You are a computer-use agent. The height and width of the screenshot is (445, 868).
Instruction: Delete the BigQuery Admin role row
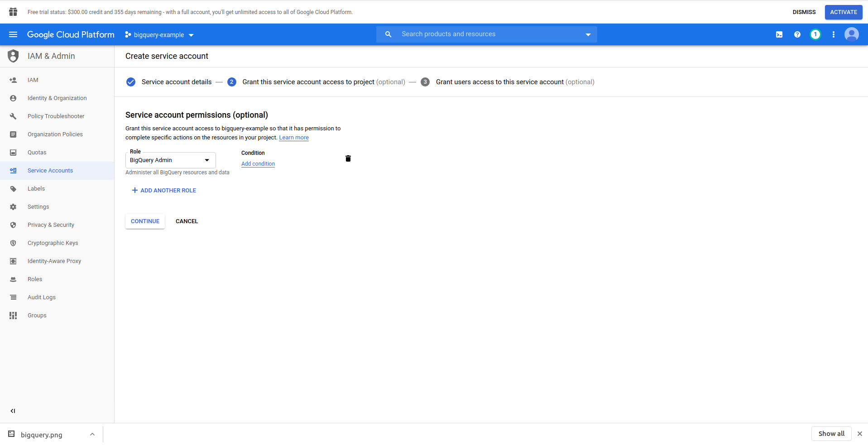[x=348, y=158]
